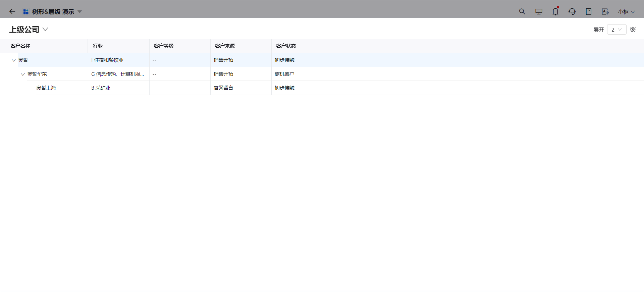644x292 pixels.
Task: Open the language translation icon
Action: (605, 11)
